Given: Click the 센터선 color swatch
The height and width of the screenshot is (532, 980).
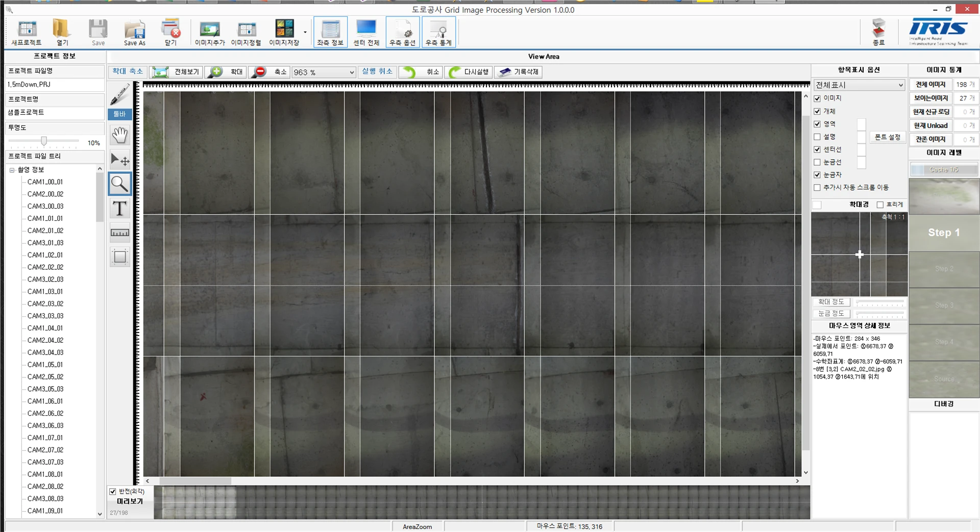Looking at the screenshot, I should (x=862, y=149).
